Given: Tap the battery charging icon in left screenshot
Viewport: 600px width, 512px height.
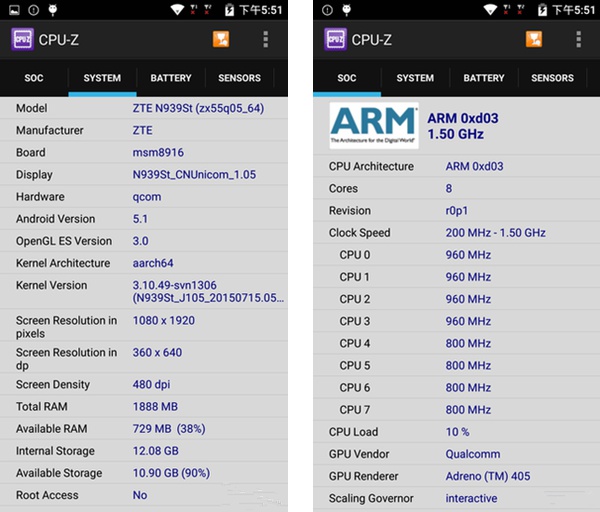Looking at the screenshot, I should [229, 10].
